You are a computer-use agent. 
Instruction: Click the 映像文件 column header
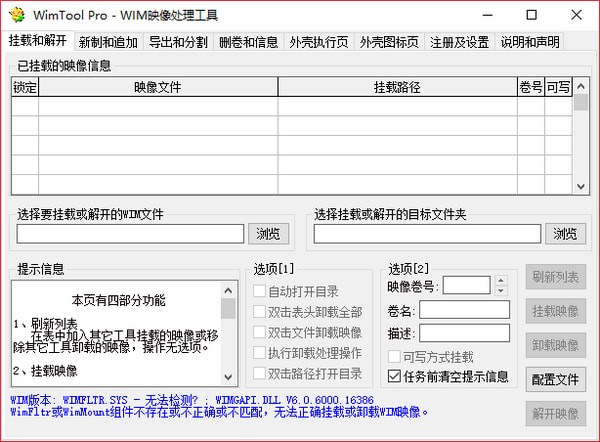click(158, 87)
